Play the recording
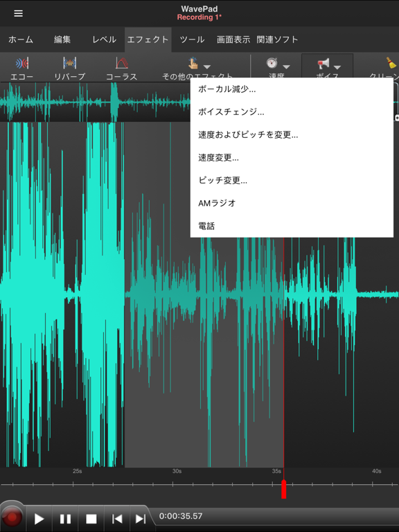 (39, 519)
